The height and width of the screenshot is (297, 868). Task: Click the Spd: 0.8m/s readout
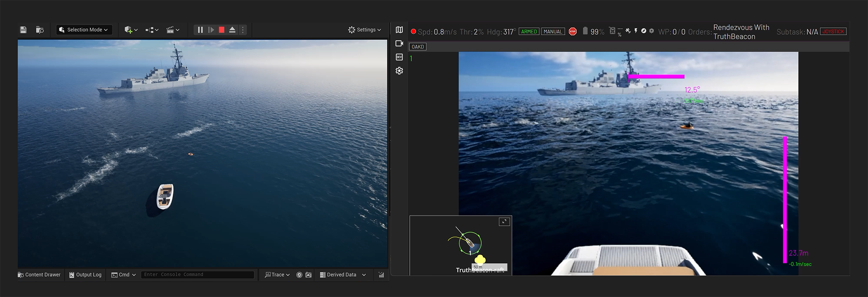[437, 32]
